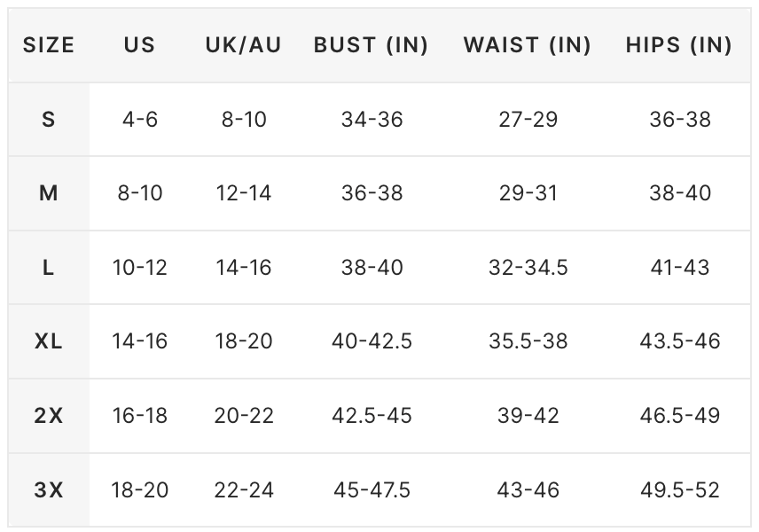759x532 pixels.
Task: Click the WAIST (IN) header
Action: (528, 45)
